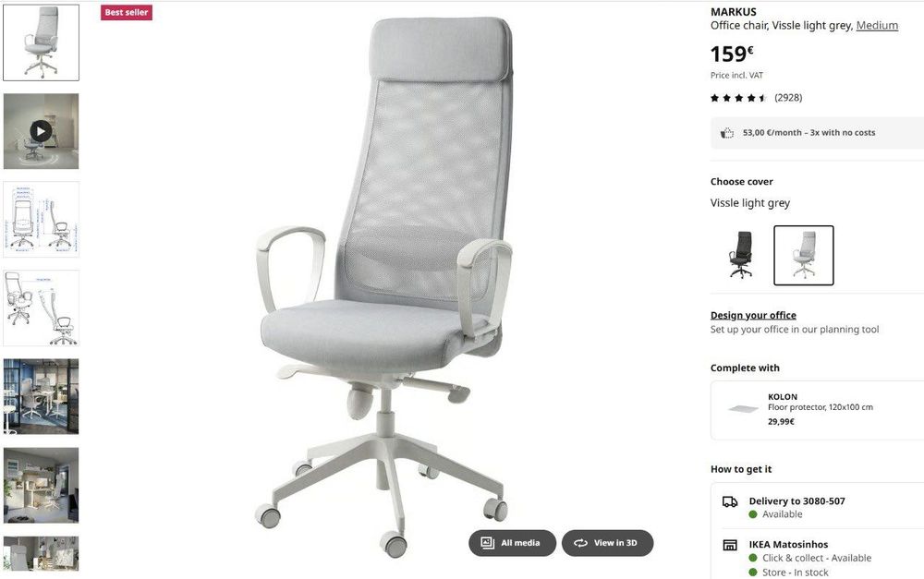Click the star rating with 2928 reviews
Viewport: 924px width, 579px height.
coord(756,98)
